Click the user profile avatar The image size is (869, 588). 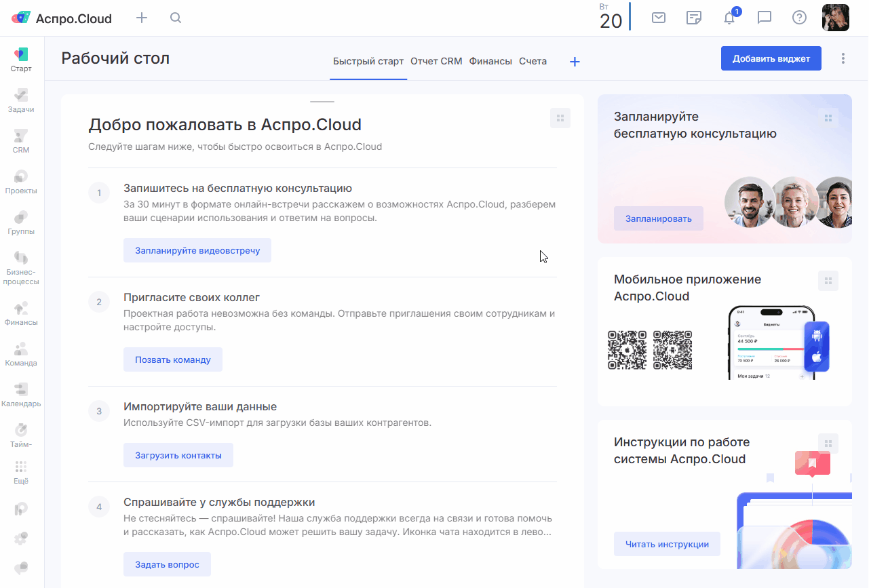835,18
